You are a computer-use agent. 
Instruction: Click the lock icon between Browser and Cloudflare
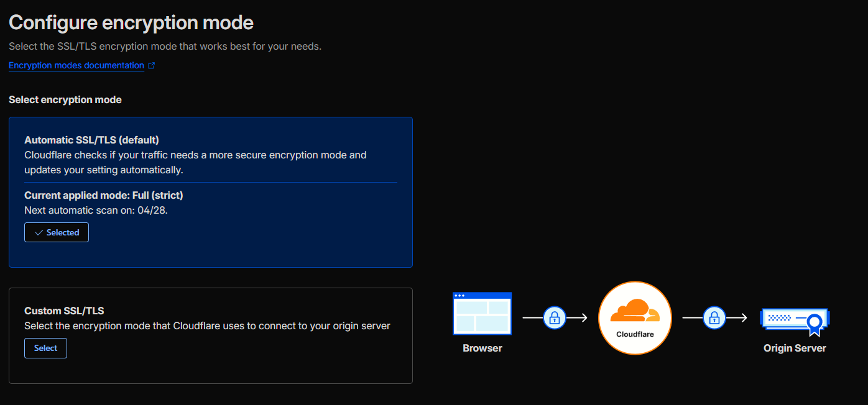coord(555,318)
